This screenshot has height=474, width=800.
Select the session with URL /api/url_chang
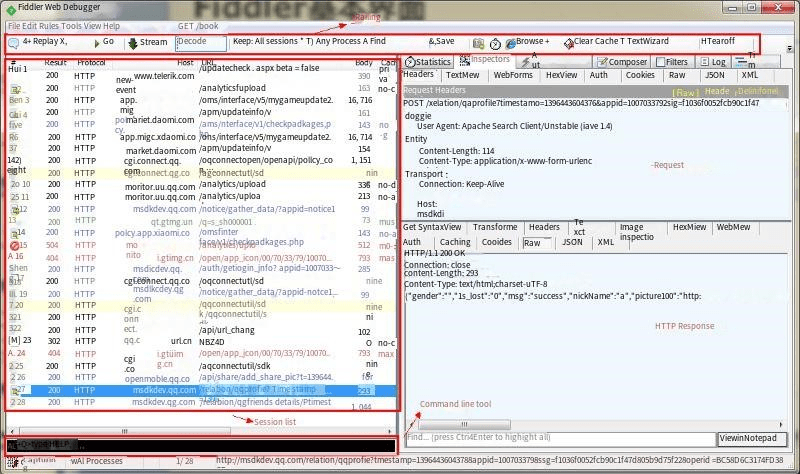[x=202, y=330]
